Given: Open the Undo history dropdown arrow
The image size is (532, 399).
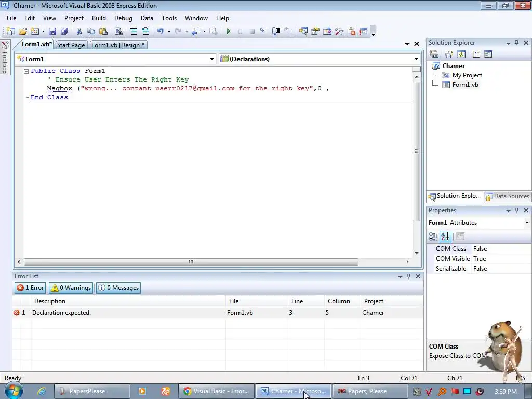Looking at the screenshot, I should pos(169,32).
